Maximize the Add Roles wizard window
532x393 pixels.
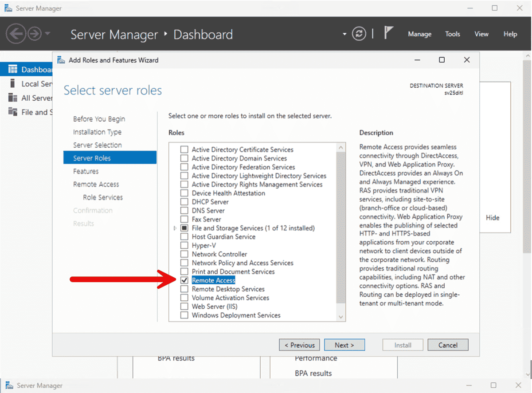coord(442,60)
